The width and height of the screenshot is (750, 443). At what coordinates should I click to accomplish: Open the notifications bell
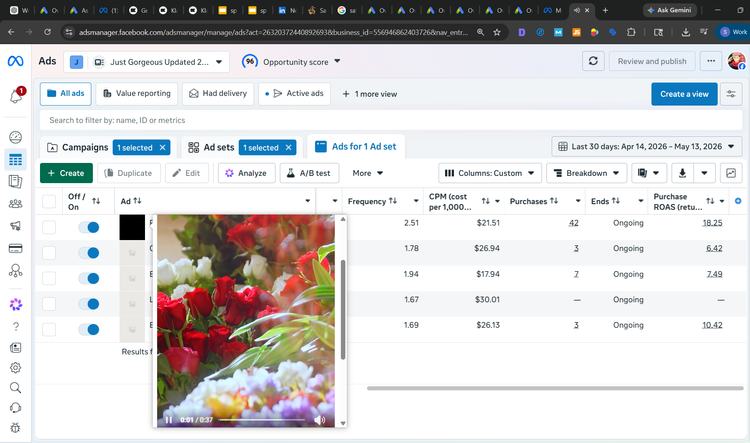click(x=16, y=95)
